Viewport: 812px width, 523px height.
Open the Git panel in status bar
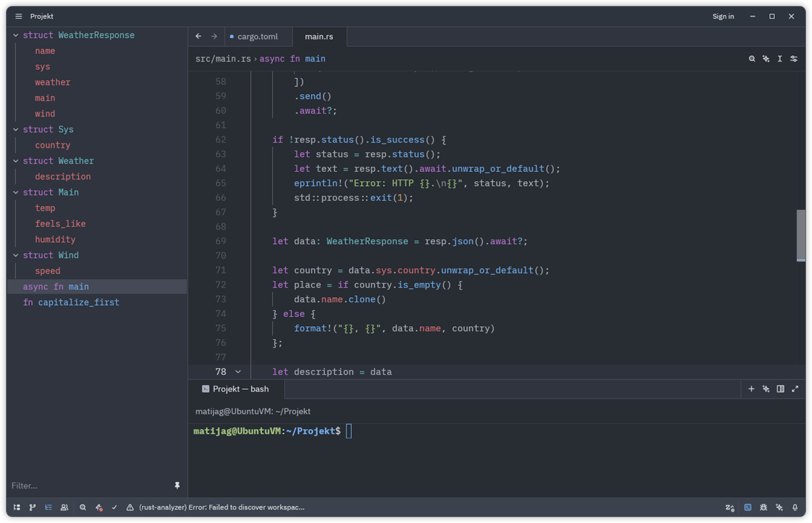point(32,507)
